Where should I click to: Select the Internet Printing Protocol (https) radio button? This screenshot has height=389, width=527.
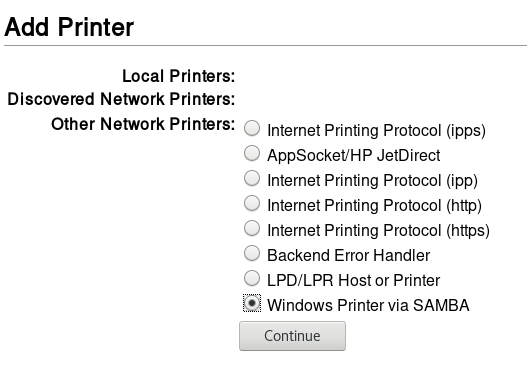pyautogui.click(x=252, y=228)
